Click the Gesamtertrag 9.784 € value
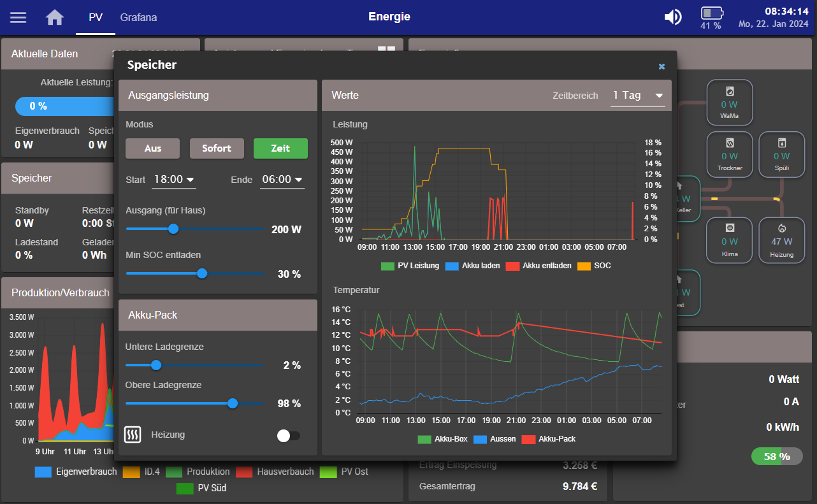 tap(580, 487)
